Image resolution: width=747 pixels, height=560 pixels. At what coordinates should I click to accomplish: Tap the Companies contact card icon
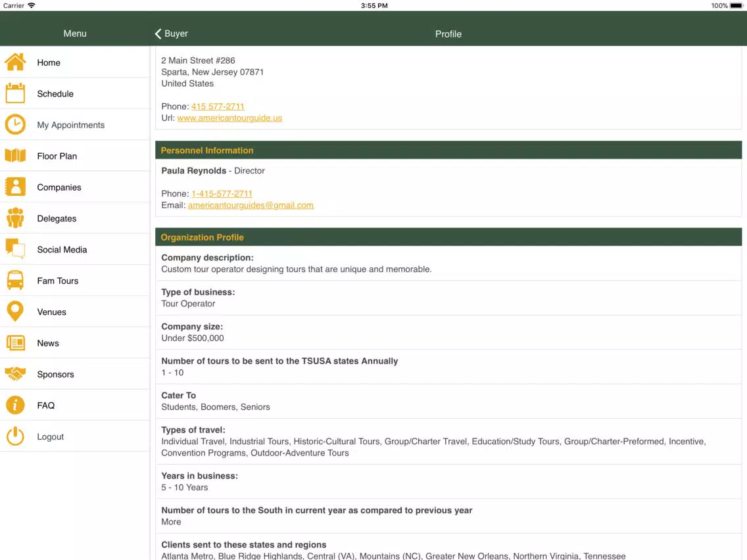click(15, 187)
